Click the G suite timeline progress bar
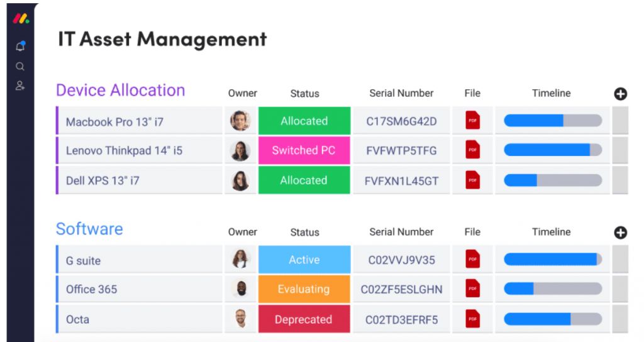644x342 pixels. [x=552, y=260]
